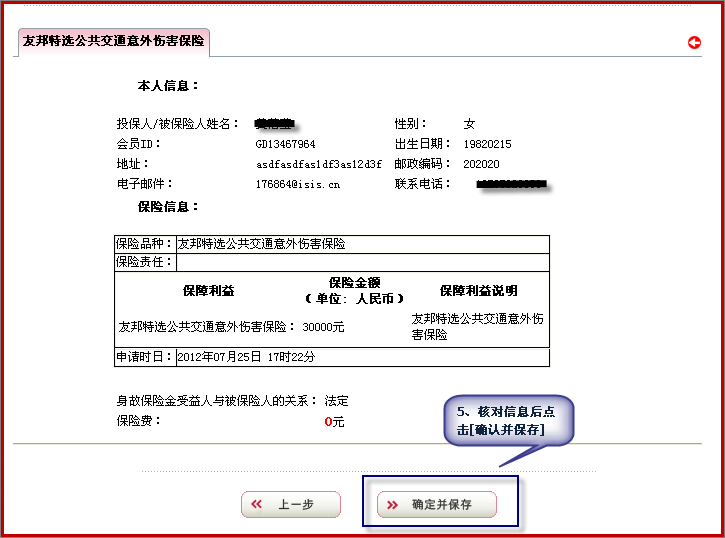725x538 pixels.
Task: Click the 出生日期 label
Action: (x=422, y=144)
